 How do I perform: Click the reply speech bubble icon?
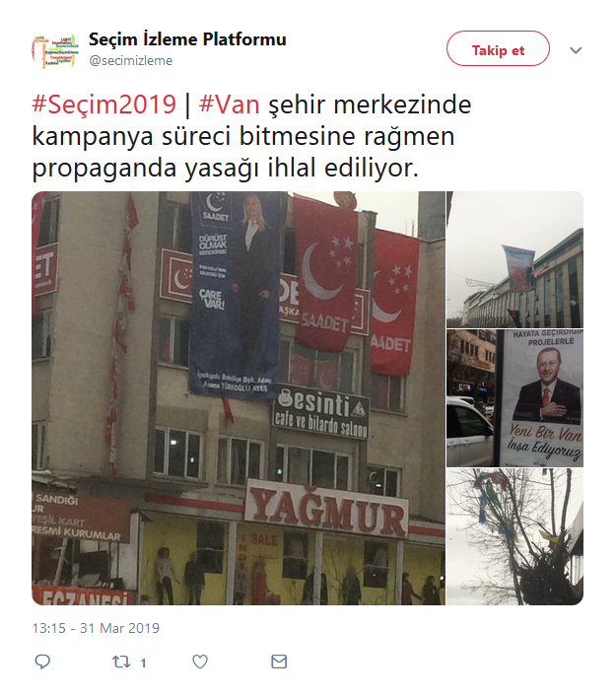point(42,662)
